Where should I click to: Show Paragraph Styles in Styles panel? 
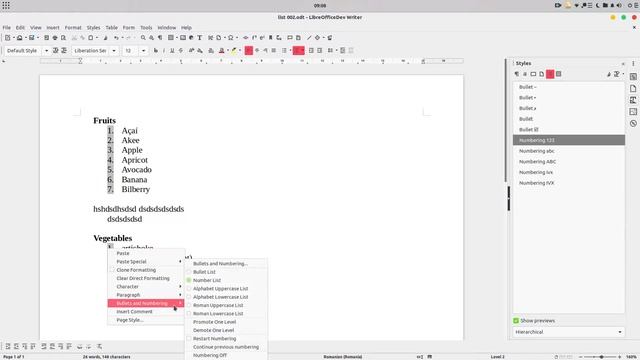pos(517,74)
